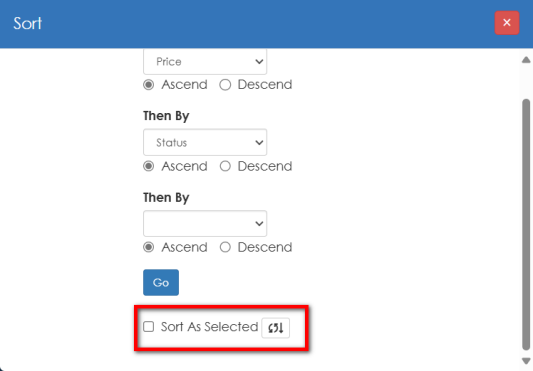Select Ascend under the Price dropdown
Screen dimensions: 533x371
[x=149, y=85]
